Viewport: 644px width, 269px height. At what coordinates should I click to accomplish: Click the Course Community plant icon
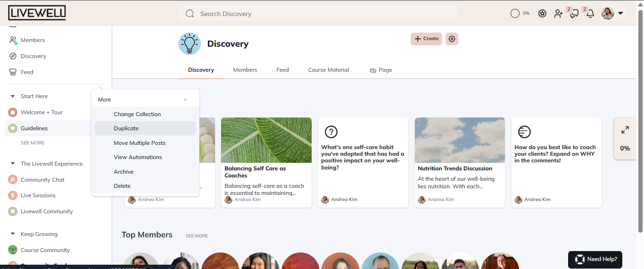13,250
